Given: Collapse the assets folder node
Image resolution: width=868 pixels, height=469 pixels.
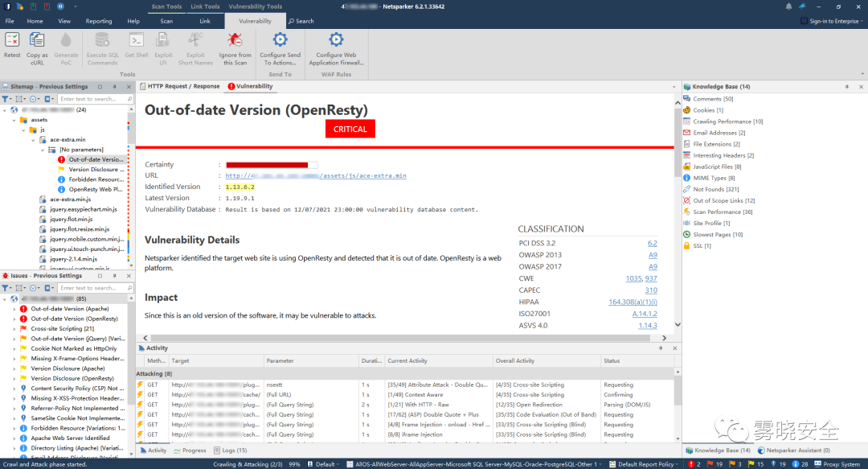Looking at the screenshot, I should click(14, 120).
